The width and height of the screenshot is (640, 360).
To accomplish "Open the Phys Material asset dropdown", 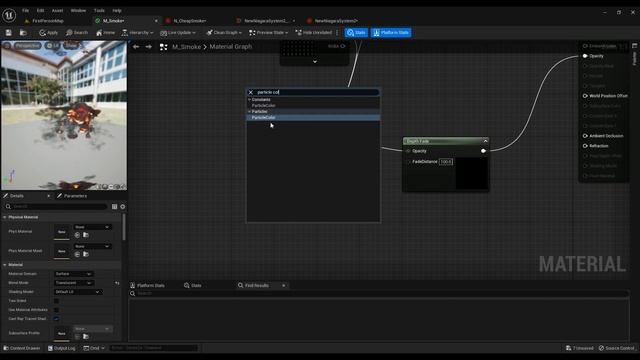I will [x=92, y=227].
